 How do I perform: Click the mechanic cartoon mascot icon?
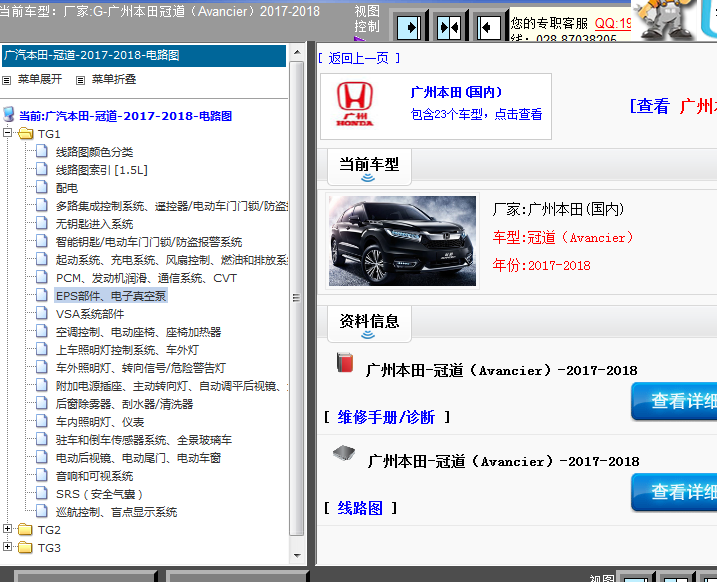(x=667, y=18)
